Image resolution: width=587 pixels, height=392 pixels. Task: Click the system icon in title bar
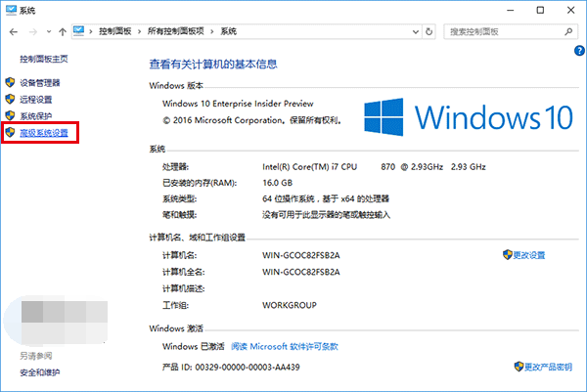[10, 10]
